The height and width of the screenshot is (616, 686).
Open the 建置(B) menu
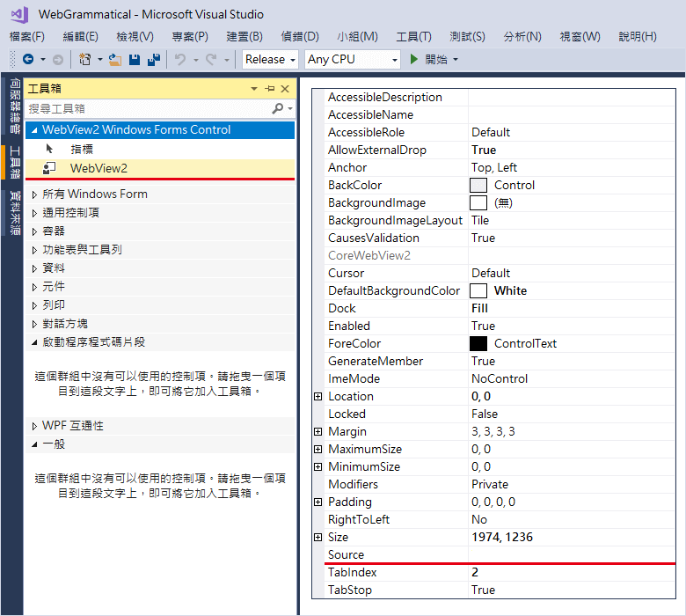pos(244,36)
